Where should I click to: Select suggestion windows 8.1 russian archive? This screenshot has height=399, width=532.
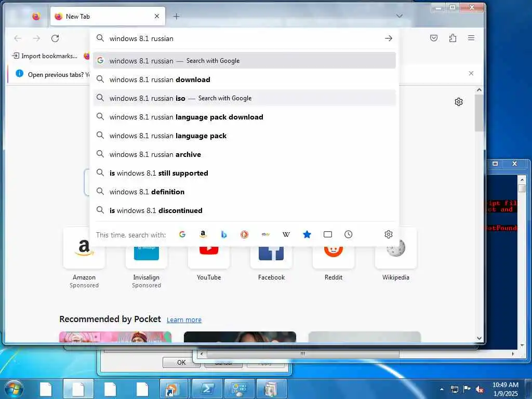coord(244,154)
